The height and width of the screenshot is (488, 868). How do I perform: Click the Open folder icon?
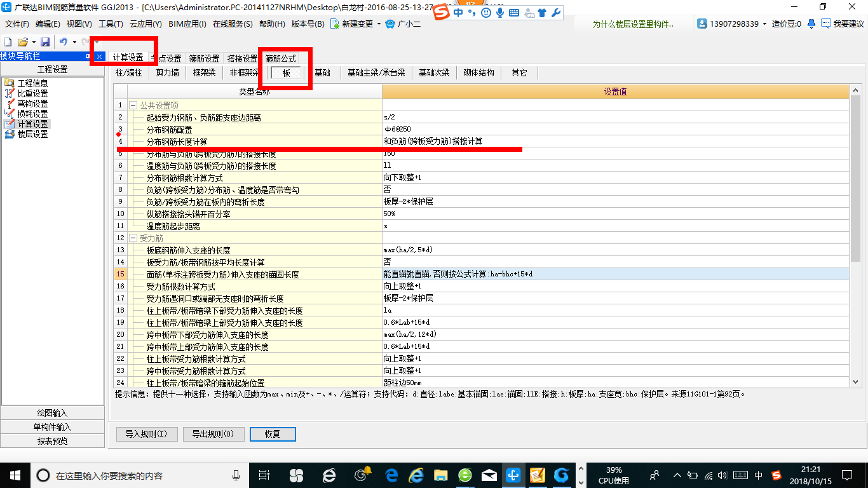tap(22, 42)
